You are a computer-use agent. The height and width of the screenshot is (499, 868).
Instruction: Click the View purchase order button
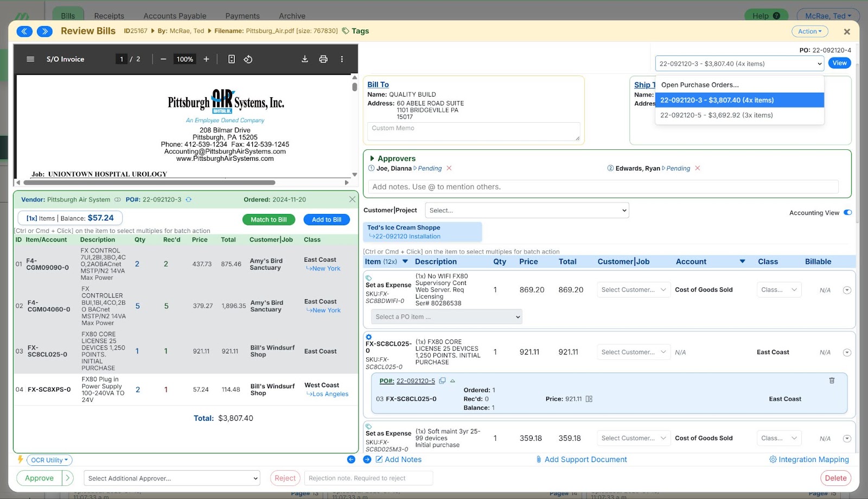tap(839, 63)
